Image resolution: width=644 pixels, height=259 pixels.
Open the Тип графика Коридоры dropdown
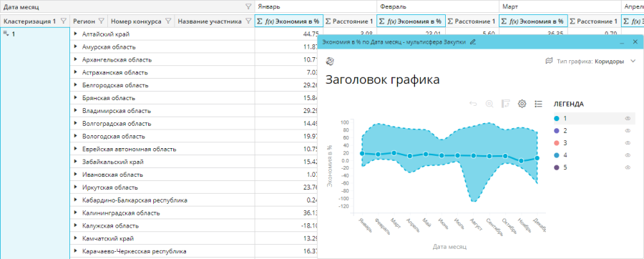590,61
